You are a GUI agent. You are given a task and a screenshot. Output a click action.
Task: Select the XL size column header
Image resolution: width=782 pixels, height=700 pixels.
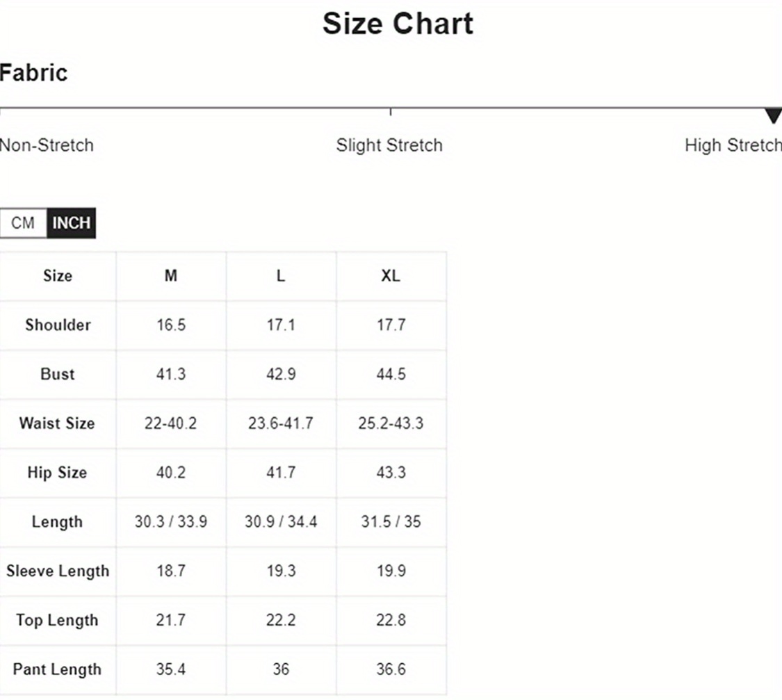(391, 276)
